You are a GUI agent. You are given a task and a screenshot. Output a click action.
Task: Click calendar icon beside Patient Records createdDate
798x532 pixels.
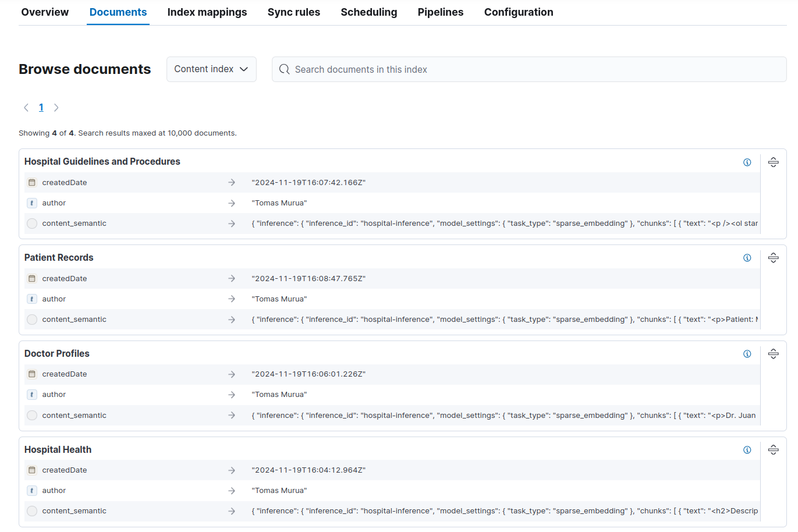pos(32,278)
